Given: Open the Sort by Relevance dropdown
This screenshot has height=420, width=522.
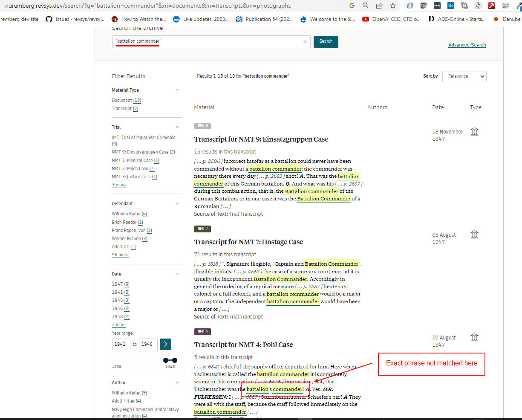Looking at the screenshot, I should (464, 76).
